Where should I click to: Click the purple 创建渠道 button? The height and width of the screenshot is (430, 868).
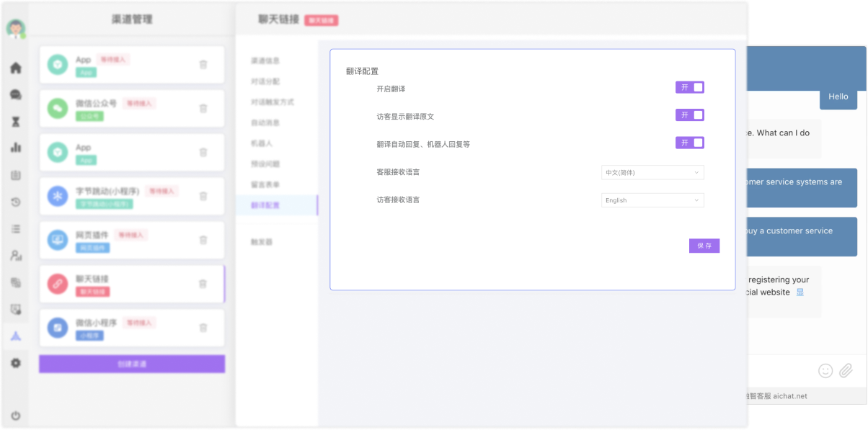(x=132, y=364)
